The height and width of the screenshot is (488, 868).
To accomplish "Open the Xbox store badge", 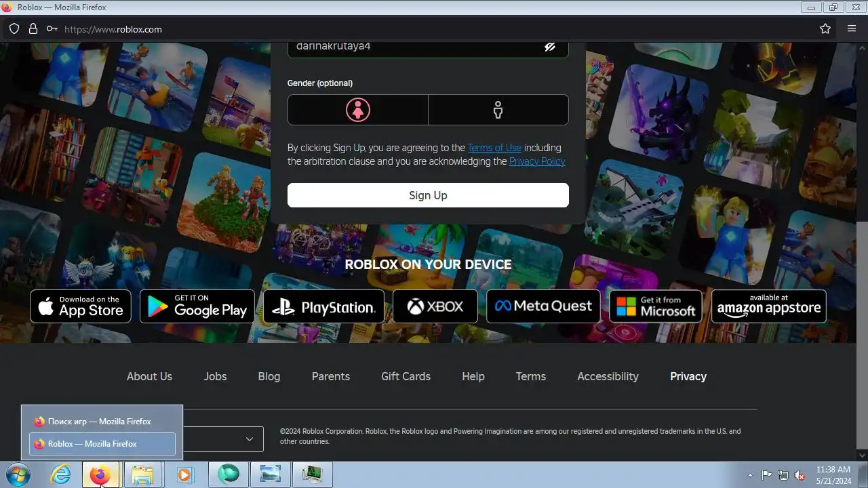I will coord(435,306).
